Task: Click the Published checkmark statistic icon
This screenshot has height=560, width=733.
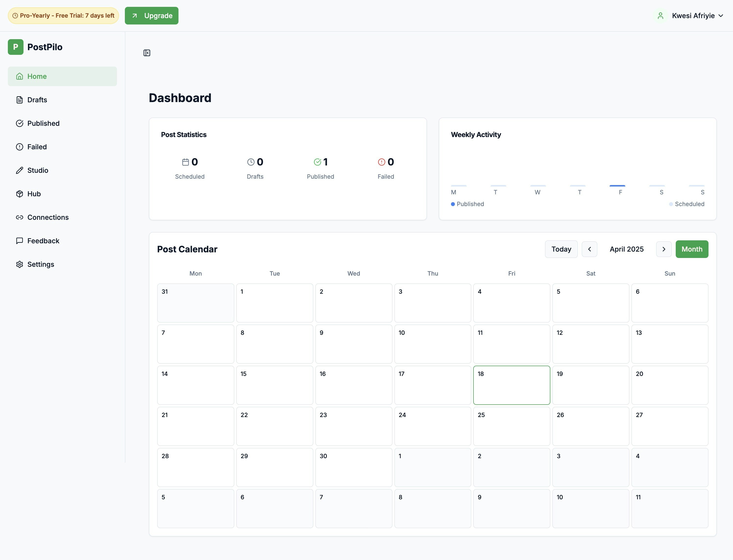Action: tap(317, 162)
